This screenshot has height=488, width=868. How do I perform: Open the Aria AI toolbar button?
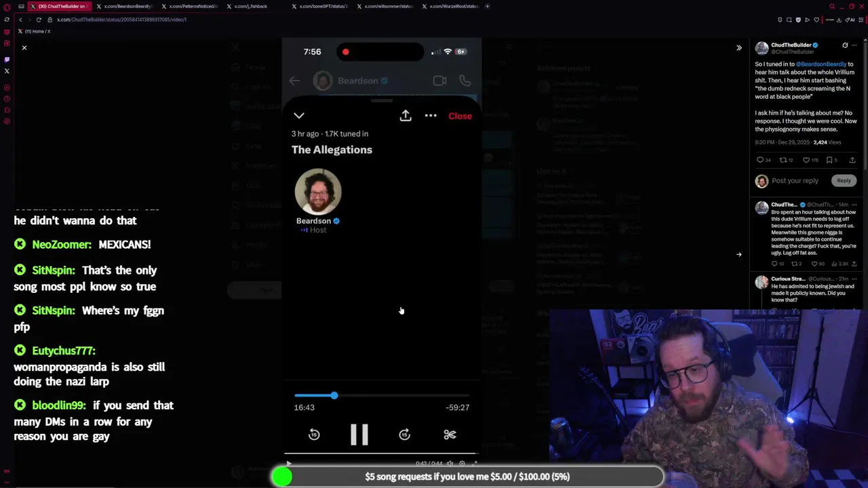coord(850,20)
